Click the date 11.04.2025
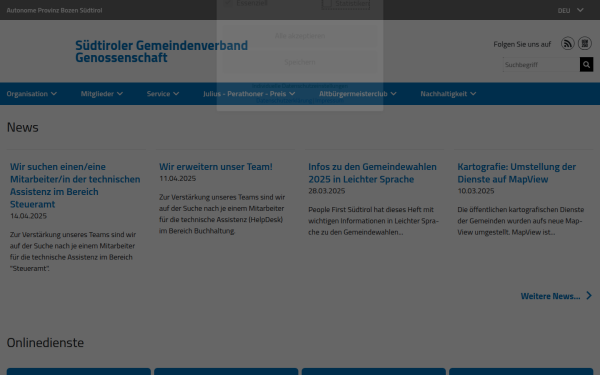 pos(178,178)
